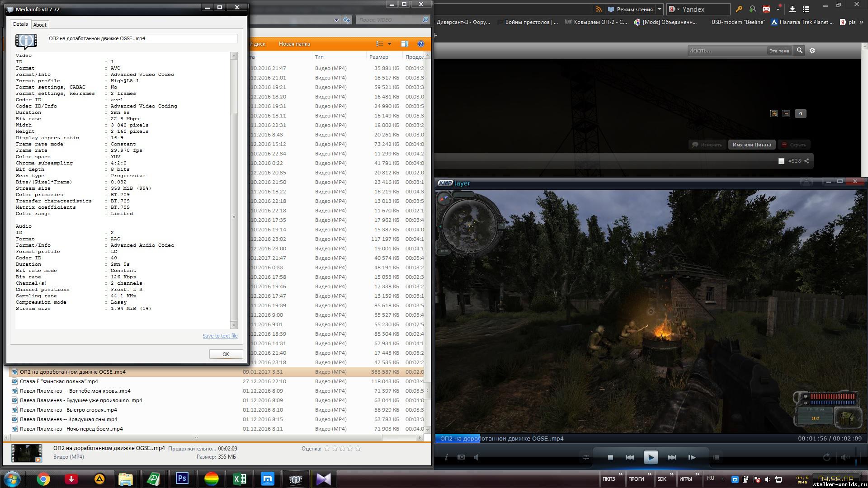Tick the checkbox next to #528
Image resolution: width=868 pixels, height=488 pixels.
coord(781,161)
